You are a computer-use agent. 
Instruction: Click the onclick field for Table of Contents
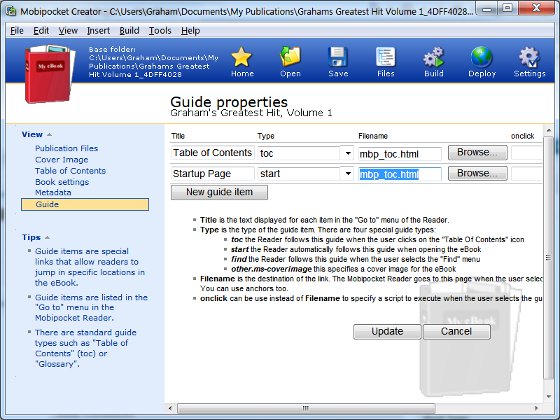(526, 153)
